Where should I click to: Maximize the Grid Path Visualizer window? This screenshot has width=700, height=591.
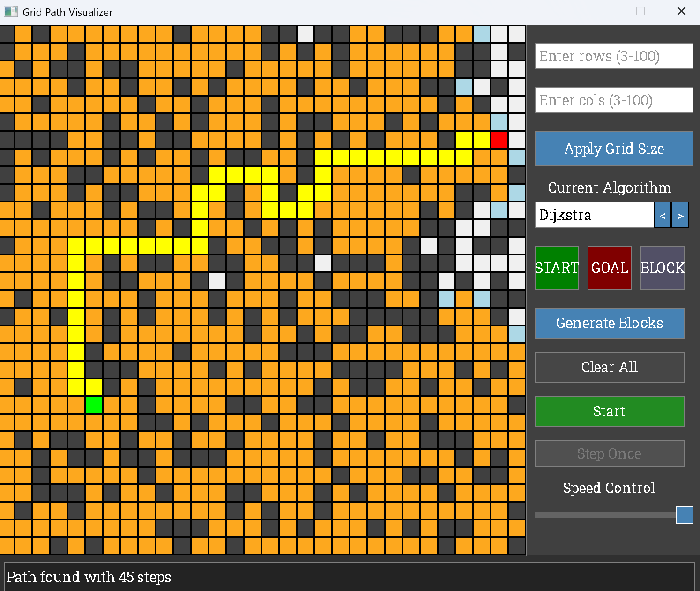click(x=640, y=11)
